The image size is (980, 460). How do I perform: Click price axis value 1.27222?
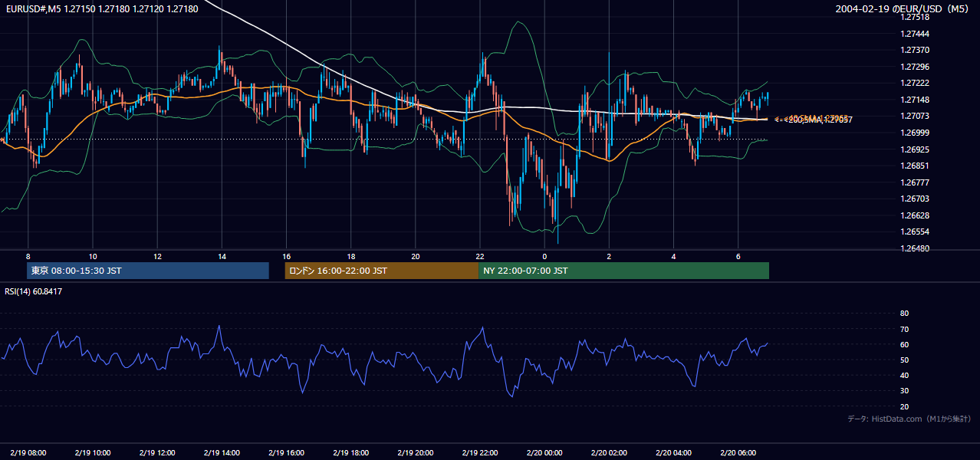916,83
